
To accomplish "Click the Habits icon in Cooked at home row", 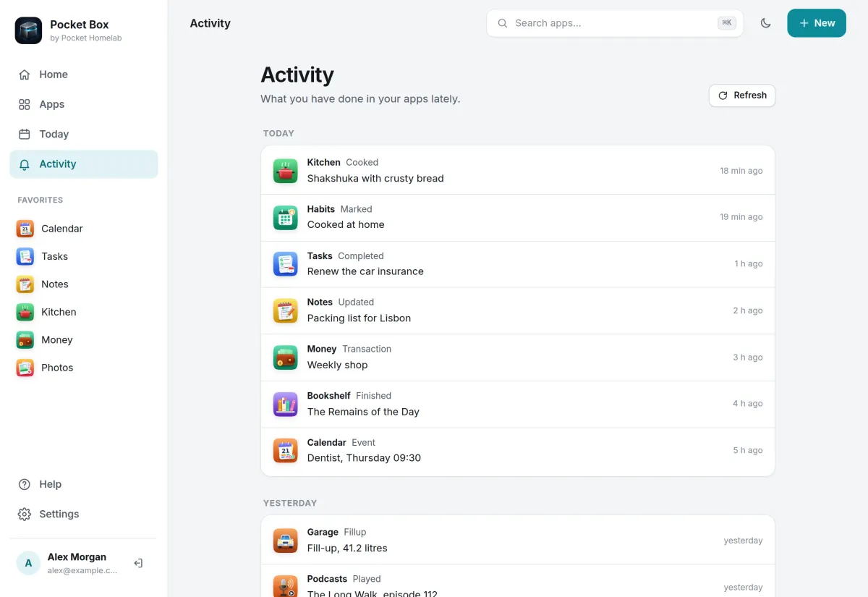I will click(286, 217).
